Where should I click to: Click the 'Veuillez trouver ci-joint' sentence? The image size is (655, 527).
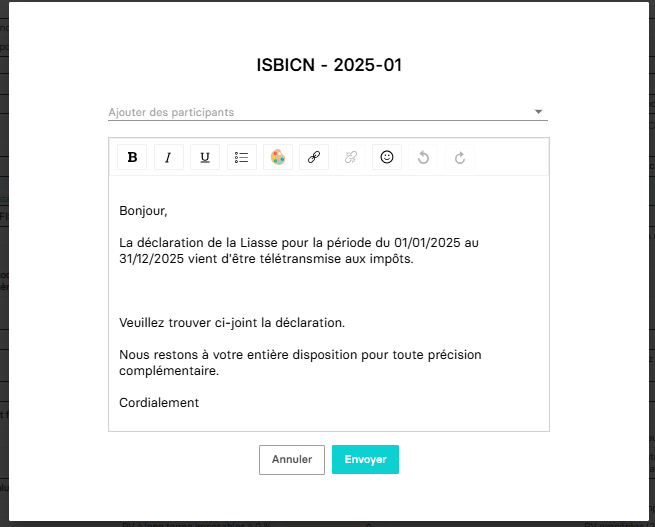pyautogui.click(x=231, y=323)
